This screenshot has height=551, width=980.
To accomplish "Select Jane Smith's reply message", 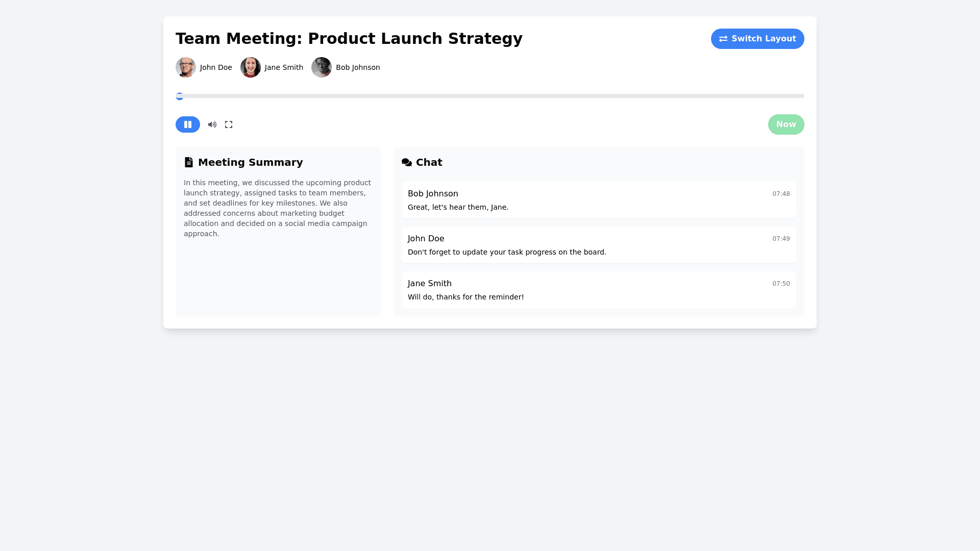I will click(465, 297).
